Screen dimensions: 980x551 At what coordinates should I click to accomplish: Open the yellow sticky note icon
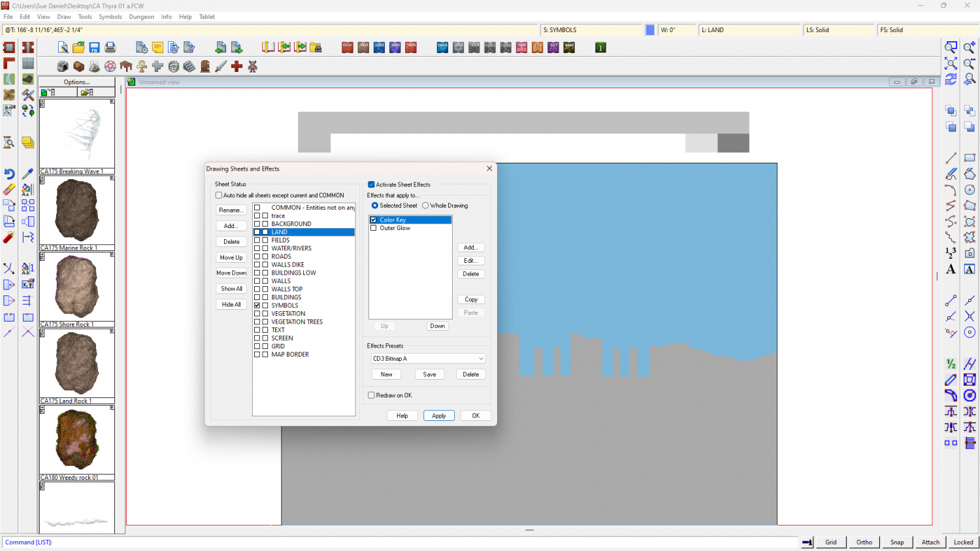[157, 47]
